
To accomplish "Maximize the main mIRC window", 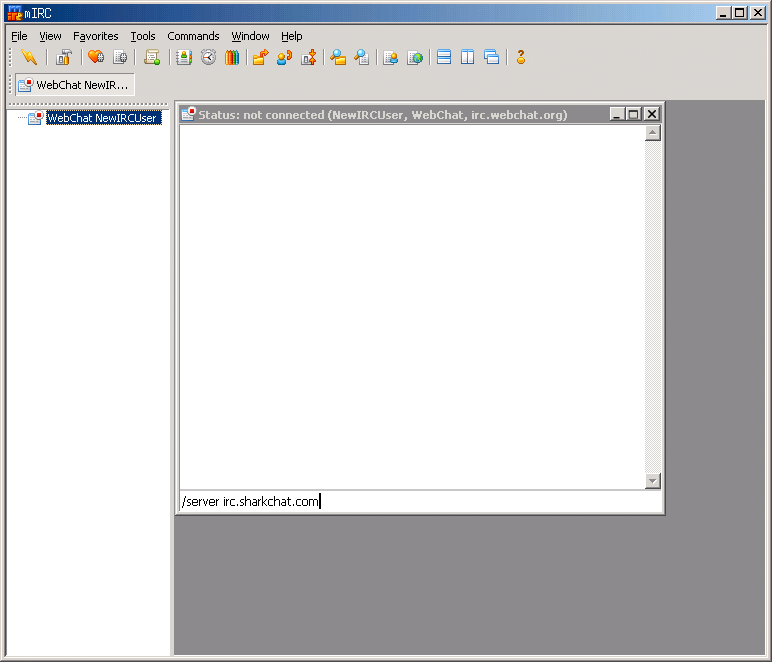I will [740, 13].
